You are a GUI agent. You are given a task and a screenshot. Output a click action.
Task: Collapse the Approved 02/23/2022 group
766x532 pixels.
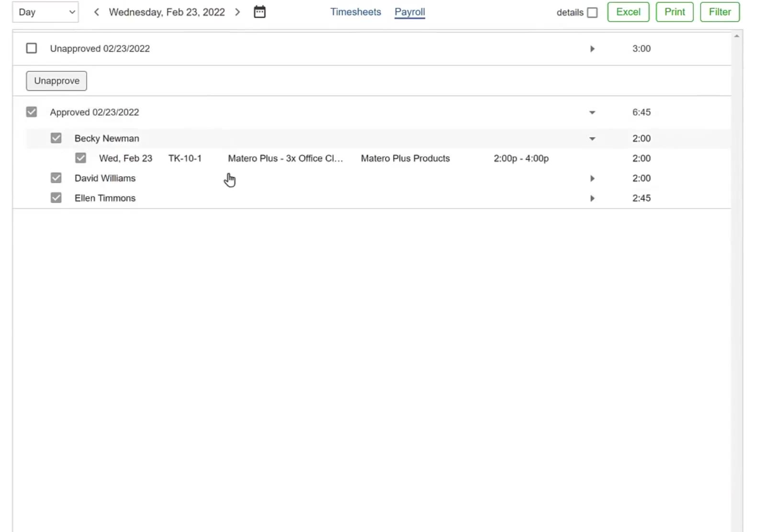tap(592, 112)
